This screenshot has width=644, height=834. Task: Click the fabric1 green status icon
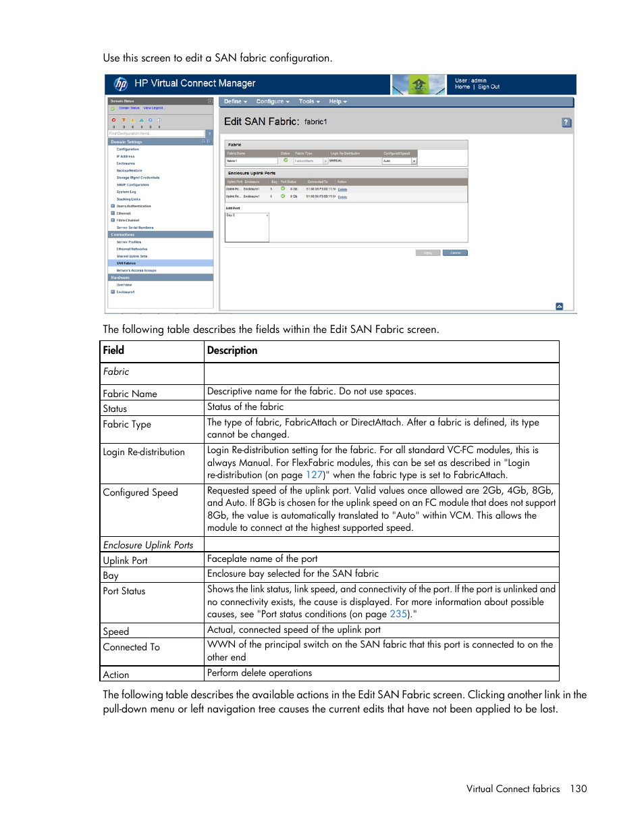286,160
